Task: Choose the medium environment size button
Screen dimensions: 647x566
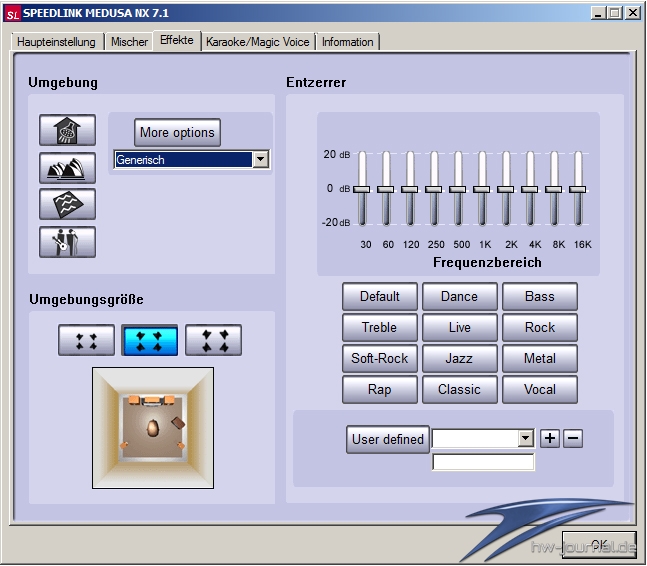Action: 150,340
